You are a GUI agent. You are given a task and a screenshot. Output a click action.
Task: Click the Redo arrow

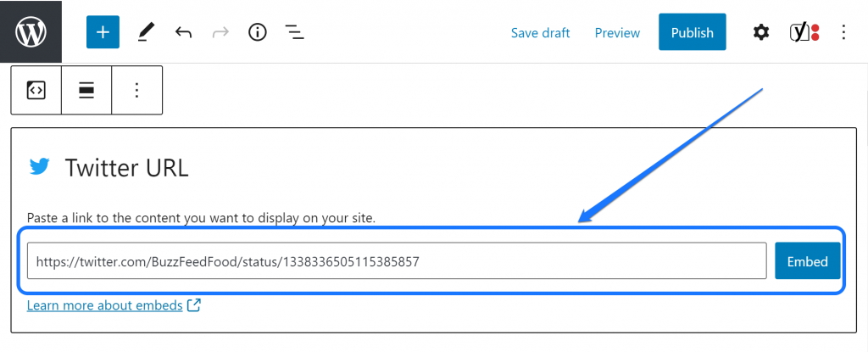(220, 32)
